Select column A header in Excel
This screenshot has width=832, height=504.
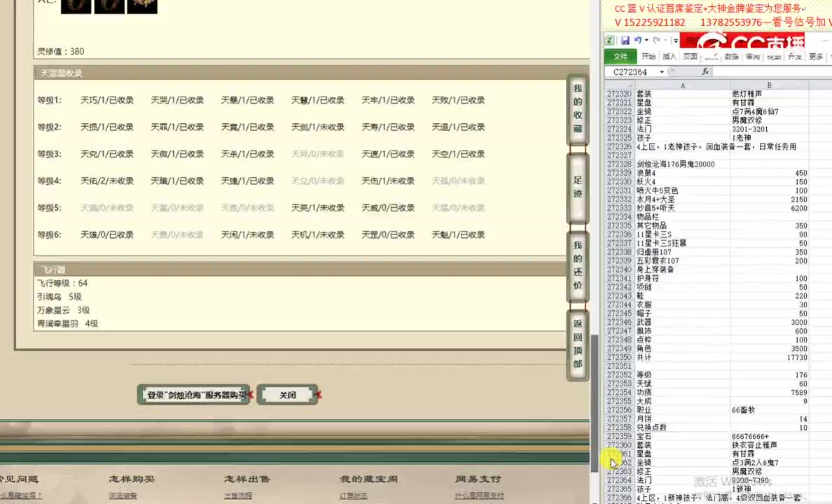point(682,85)
